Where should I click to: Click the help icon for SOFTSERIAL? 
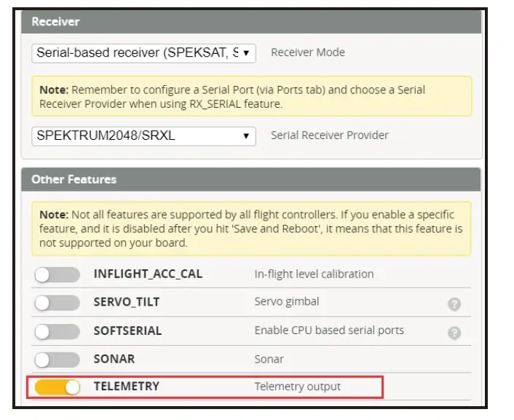[x=454, y=333]
